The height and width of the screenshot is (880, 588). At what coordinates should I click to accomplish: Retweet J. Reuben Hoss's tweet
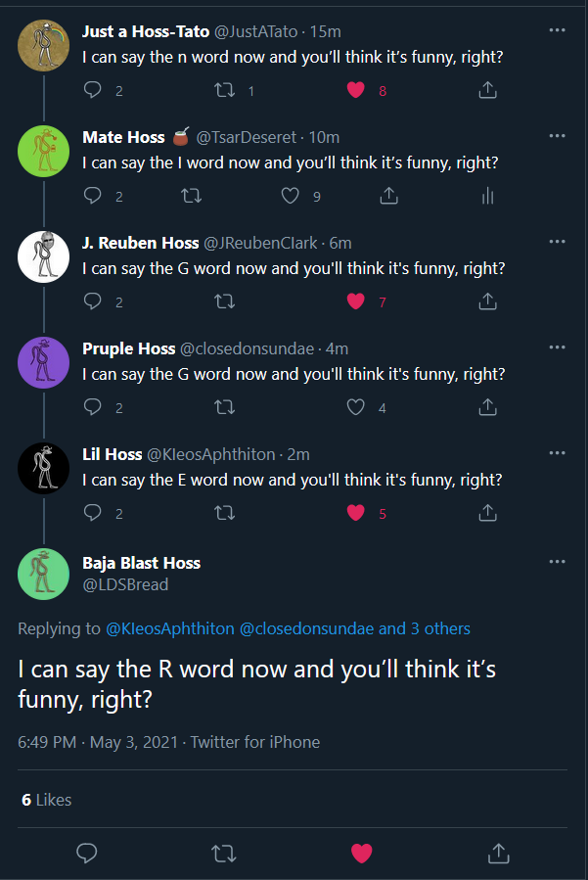pos(224,301)
